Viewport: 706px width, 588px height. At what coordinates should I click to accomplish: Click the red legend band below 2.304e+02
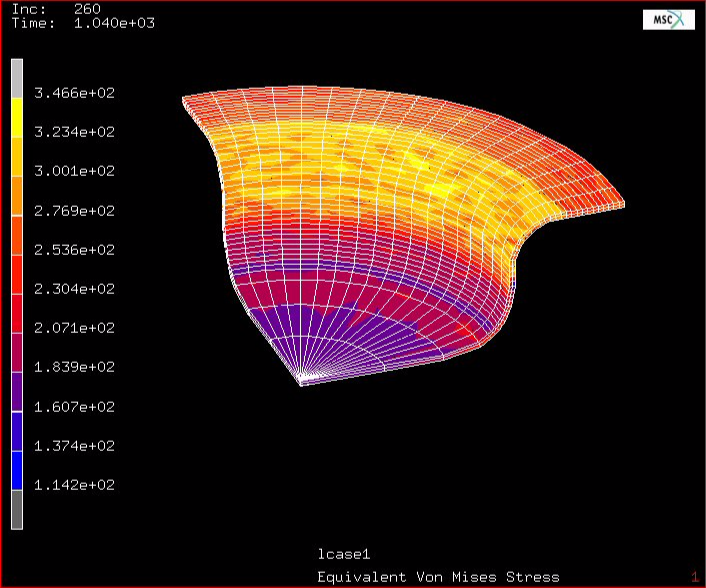(x=17, y=308)
